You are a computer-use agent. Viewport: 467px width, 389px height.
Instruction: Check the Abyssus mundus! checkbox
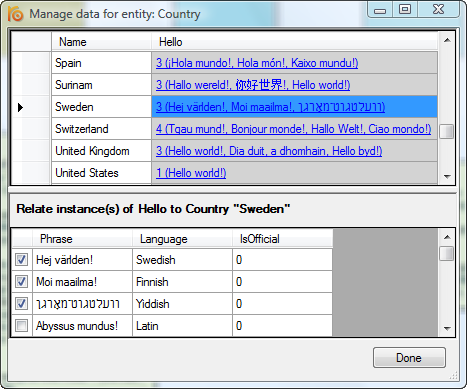pos(21,326)
